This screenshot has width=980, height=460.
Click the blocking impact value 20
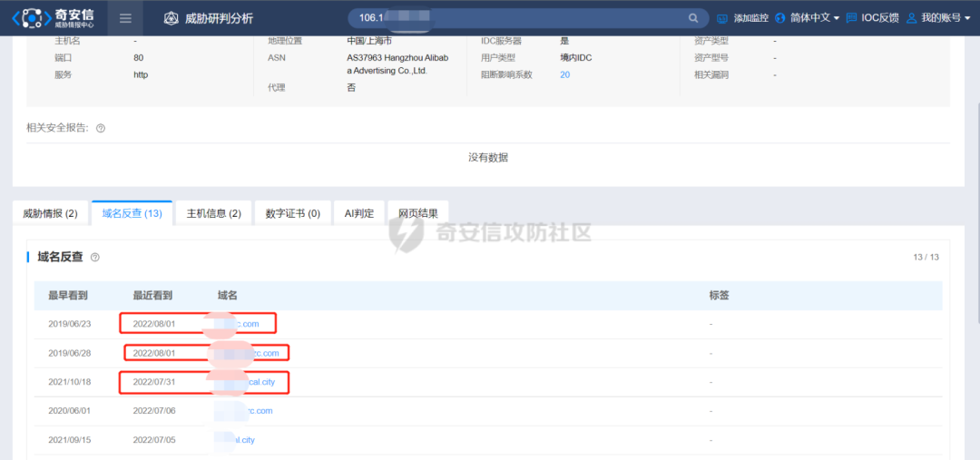click(565, 74)
